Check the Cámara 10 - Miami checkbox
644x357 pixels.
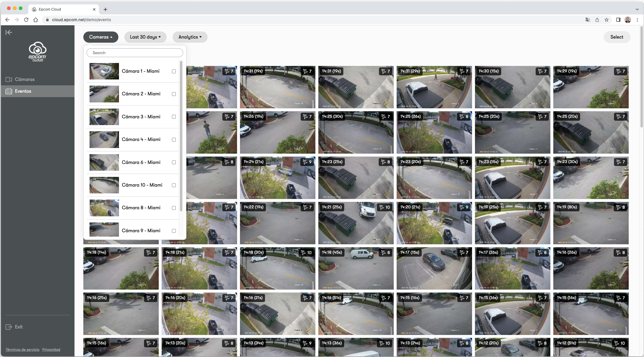click(174, 185)
